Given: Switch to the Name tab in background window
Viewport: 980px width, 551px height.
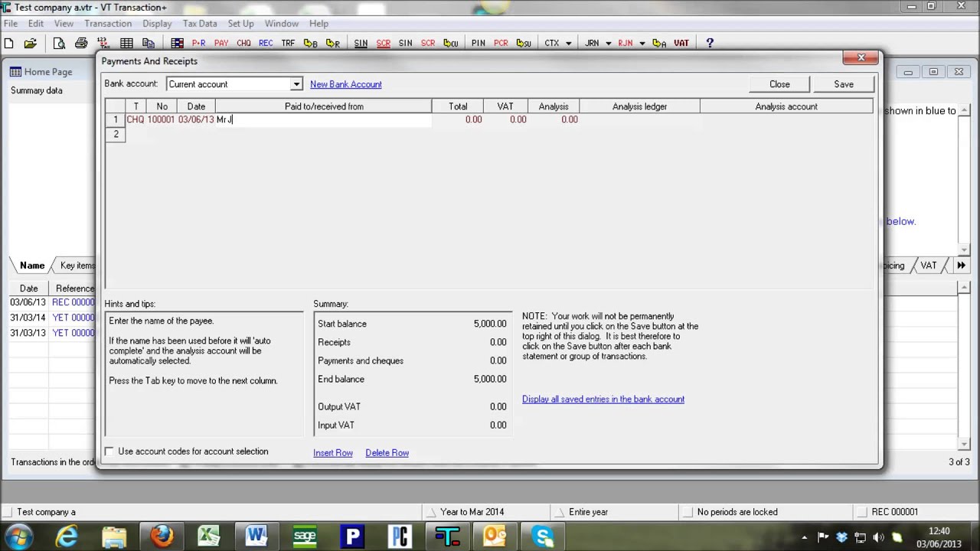Looking at the screenshot, I should [x=32, y=266].
